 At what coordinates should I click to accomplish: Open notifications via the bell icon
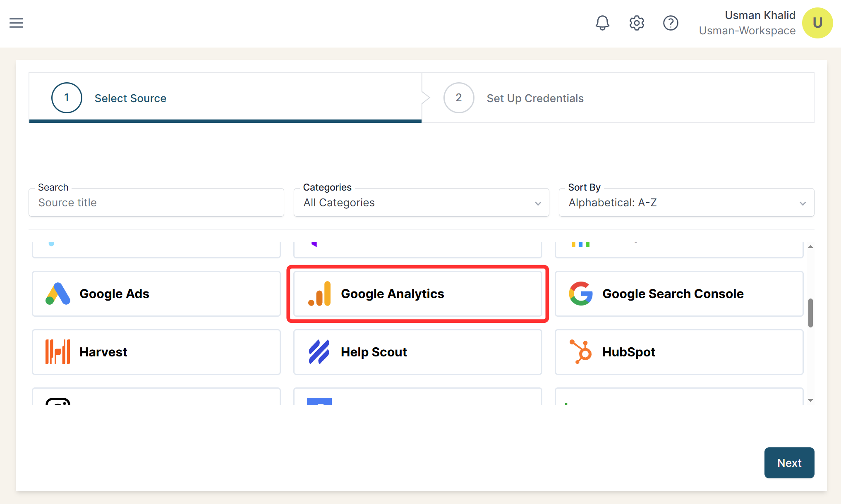point(602,23)
